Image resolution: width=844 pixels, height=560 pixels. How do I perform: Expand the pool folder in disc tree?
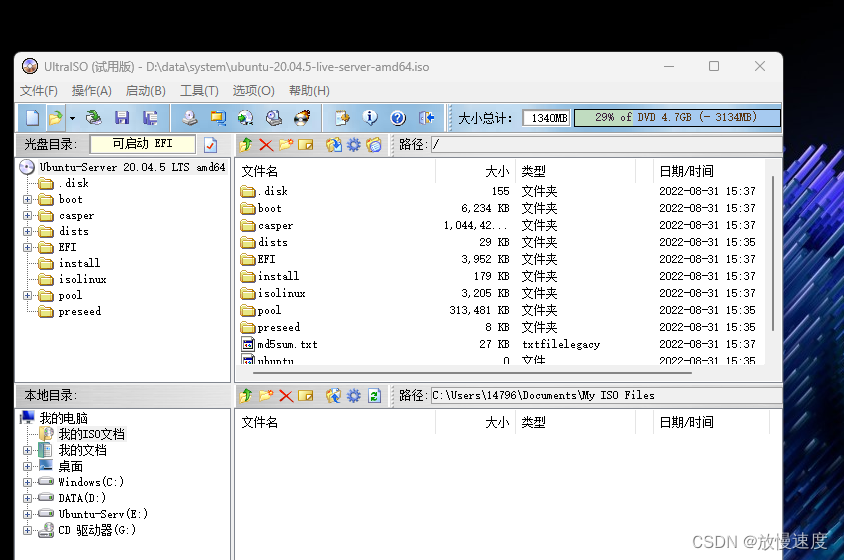tap(27, 296)
